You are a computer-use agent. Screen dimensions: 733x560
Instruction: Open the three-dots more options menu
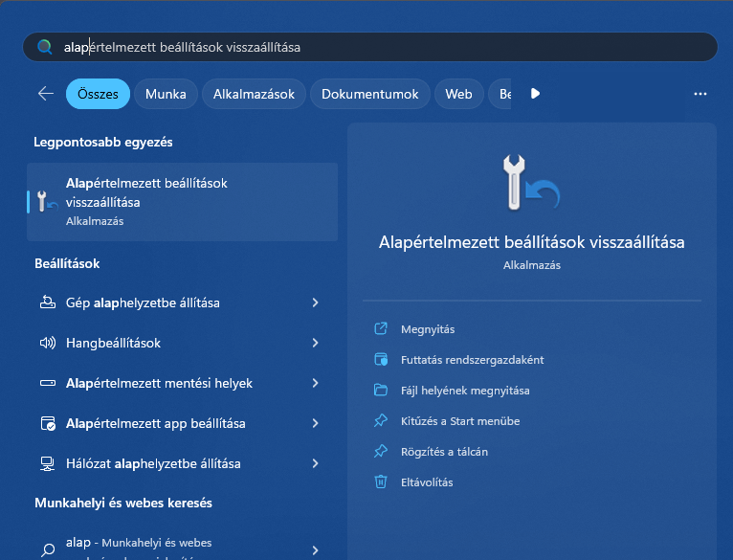700,94
